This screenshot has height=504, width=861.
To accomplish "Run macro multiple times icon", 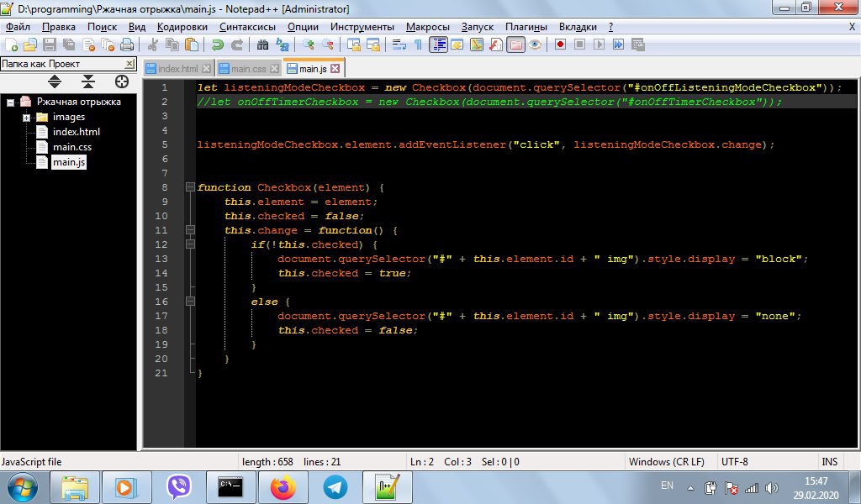I will [618, 45].
